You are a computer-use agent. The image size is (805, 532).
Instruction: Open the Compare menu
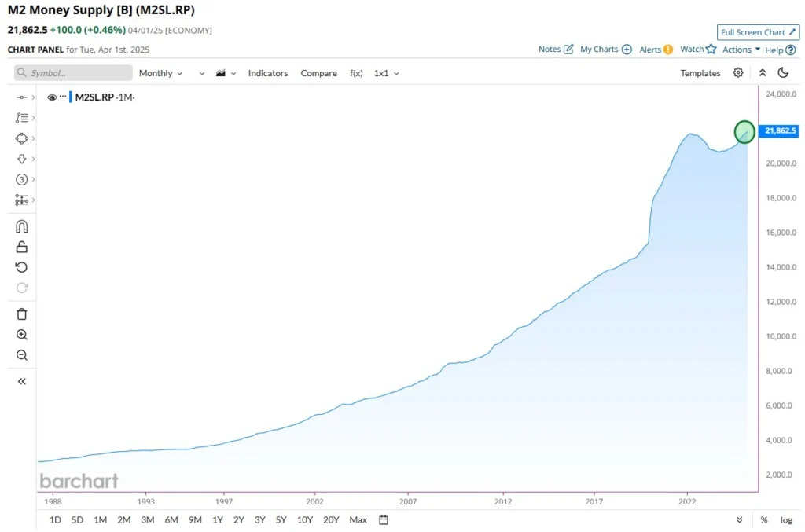pos(318,72)
